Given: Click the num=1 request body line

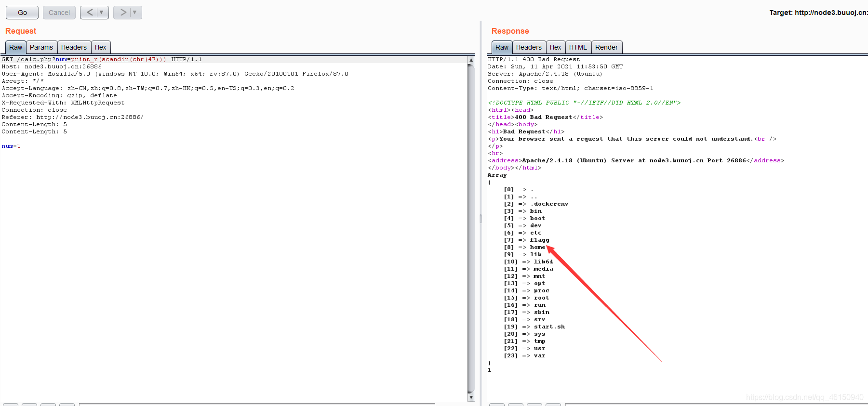Looking at the screenshot, I should [x=11, y=146].
